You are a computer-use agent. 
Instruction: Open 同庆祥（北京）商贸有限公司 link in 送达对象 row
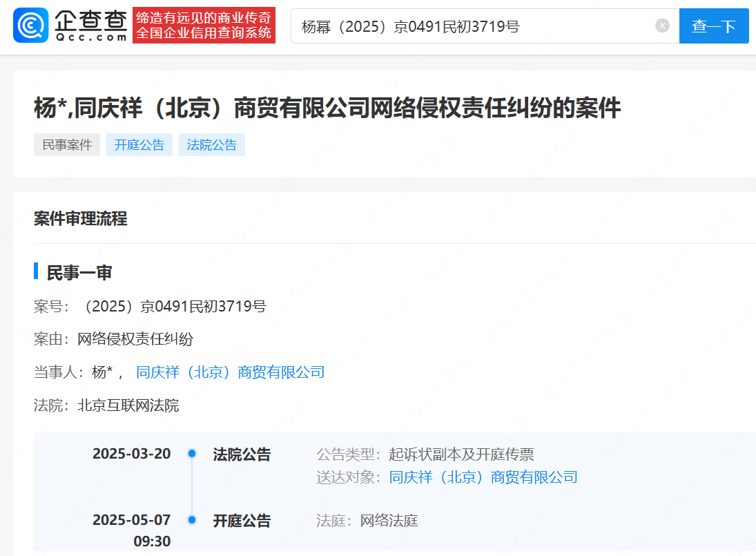coord(483,477)
